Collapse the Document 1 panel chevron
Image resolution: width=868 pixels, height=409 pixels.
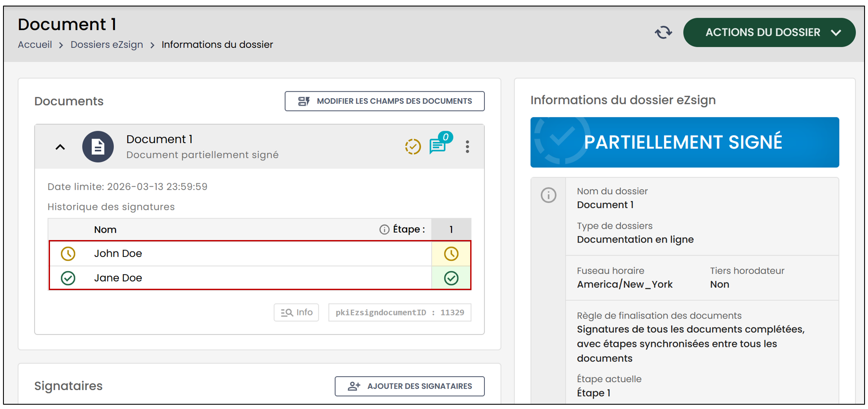coord(60,147)
